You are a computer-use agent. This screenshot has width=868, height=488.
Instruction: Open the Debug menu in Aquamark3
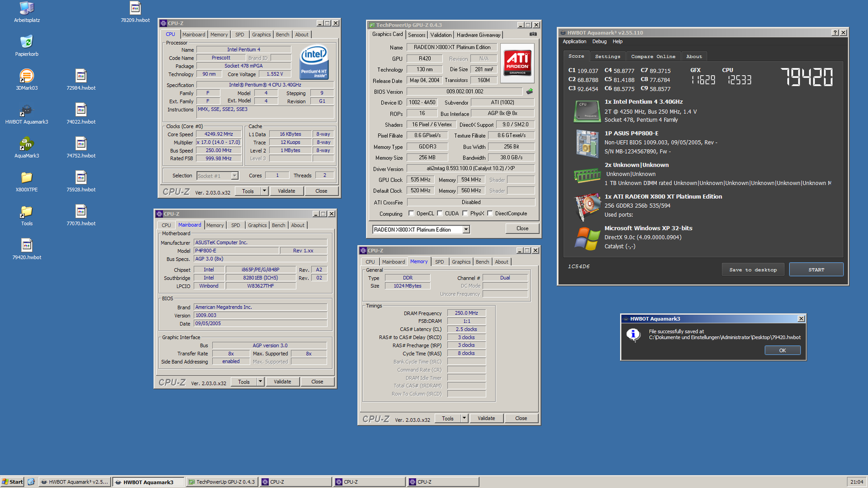click(599, 42)
